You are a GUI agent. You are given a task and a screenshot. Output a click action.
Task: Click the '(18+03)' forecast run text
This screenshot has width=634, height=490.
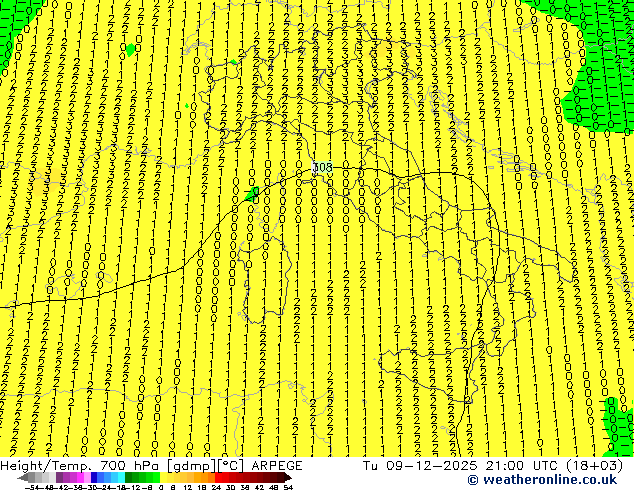[x=594, y=466]
